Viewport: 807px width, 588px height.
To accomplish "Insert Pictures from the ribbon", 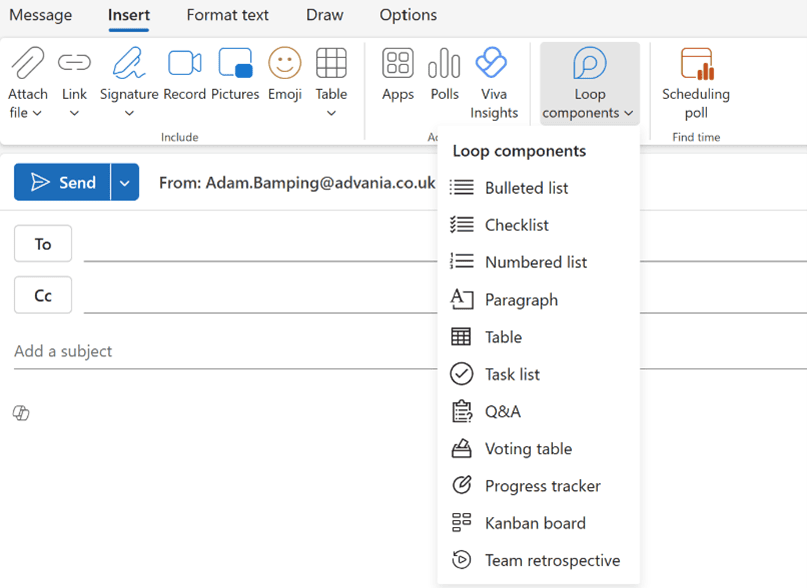I will (235, 63).
